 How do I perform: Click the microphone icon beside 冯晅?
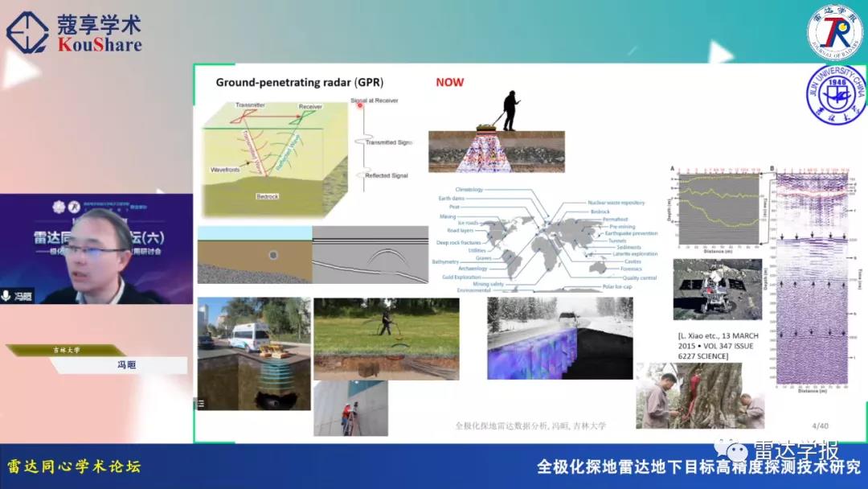[7, 296]
